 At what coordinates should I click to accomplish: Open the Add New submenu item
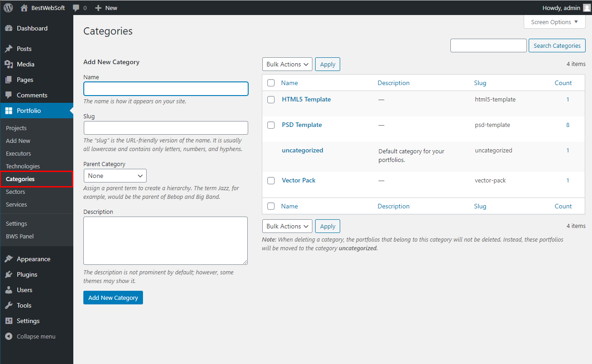(x=18, y=141)
